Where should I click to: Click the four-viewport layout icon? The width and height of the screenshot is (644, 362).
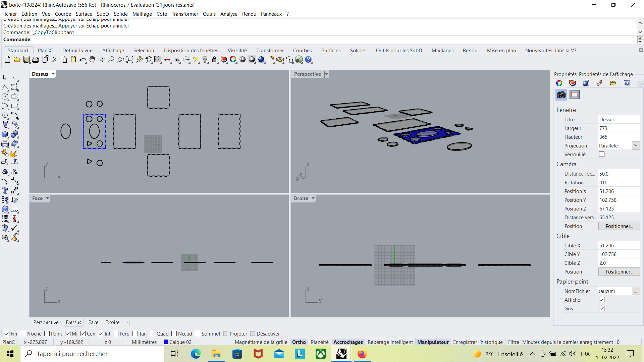158,60
